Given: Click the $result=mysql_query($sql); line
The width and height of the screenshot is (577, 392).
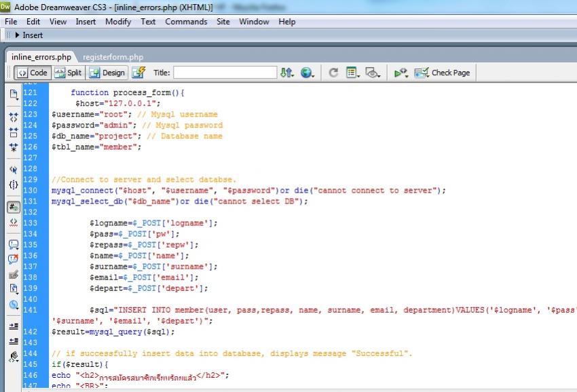Looking at the screenshot, I should (x=113, y=332).
